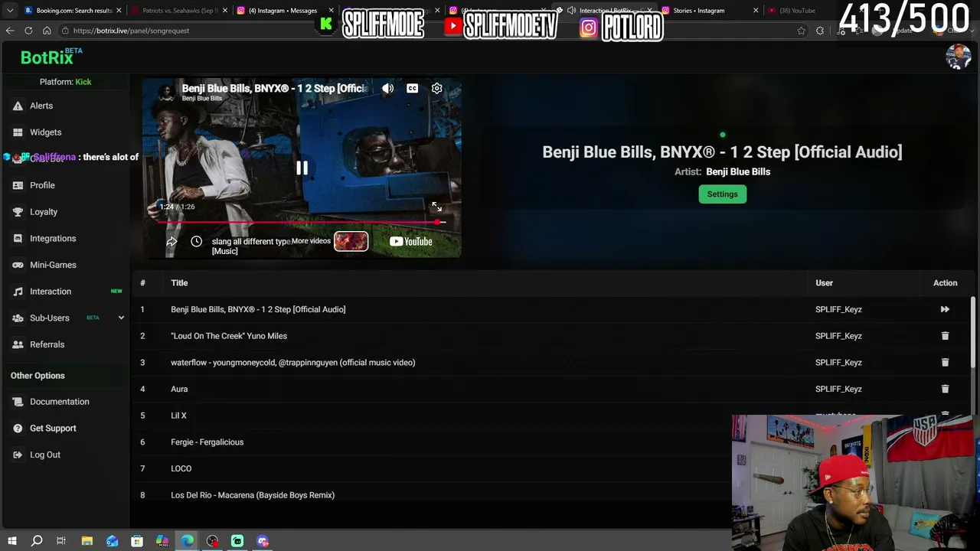Click the green Settings button
Screen dimensions: 980x551
[722, 194]
